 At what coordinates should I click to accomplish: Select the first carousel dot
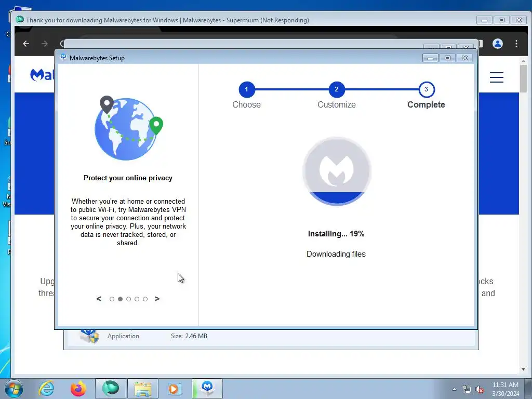[x=112, y=299]
